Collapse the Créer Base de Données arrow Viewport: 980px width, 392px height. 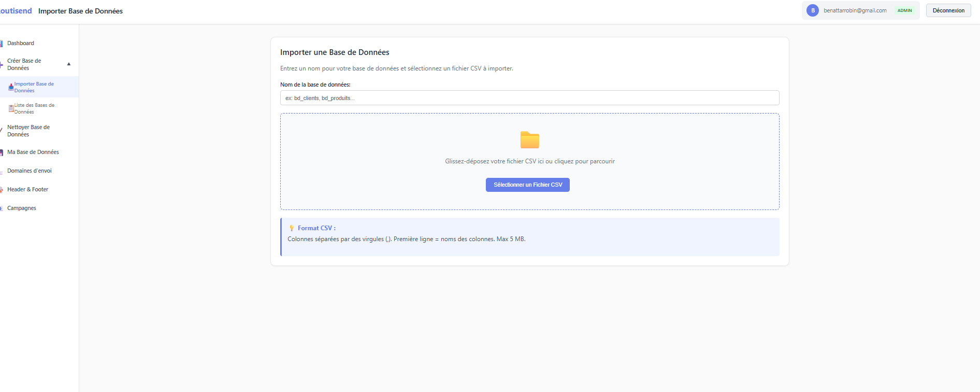(x=69, y=64)
